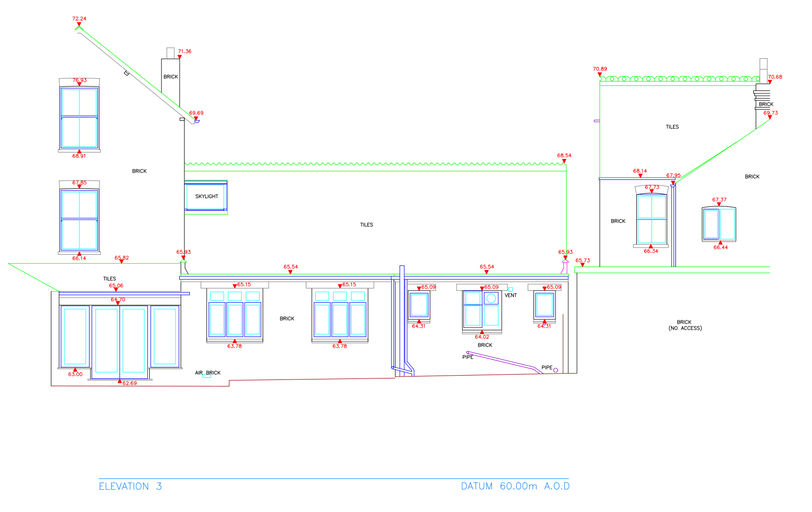Select 'BRICK' label between the 63.78 windows
This screenshot has width=812, height=512.
point(287,319)
